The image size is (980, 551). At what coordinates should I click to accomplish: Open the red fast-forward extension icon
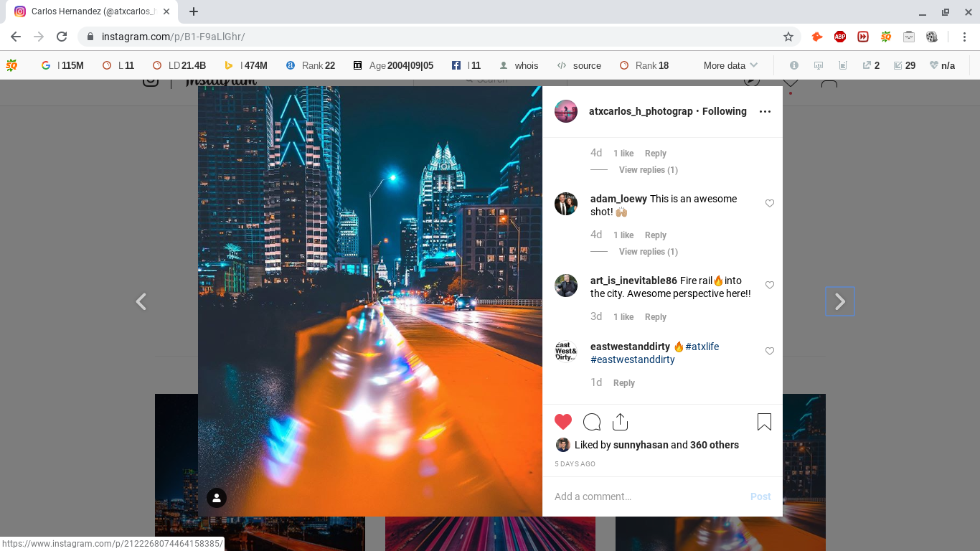pos(863,37)
